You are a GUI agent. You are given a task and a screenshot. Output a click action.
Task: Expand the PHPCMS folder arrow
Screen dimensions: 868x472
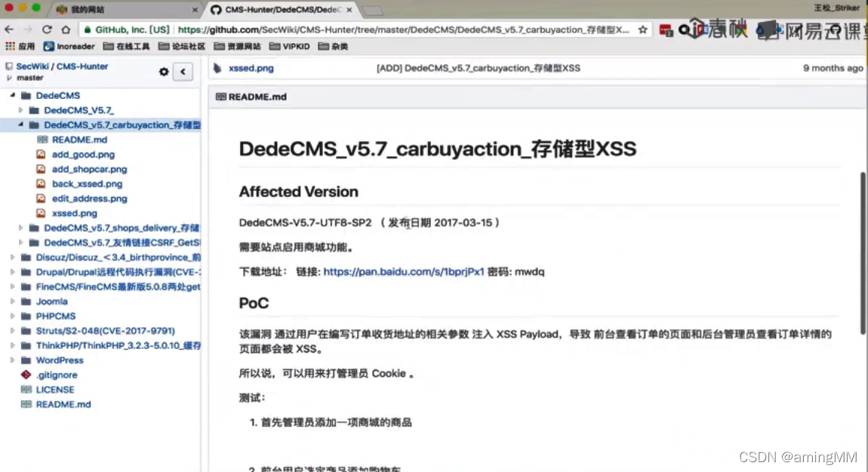(13, 316)
